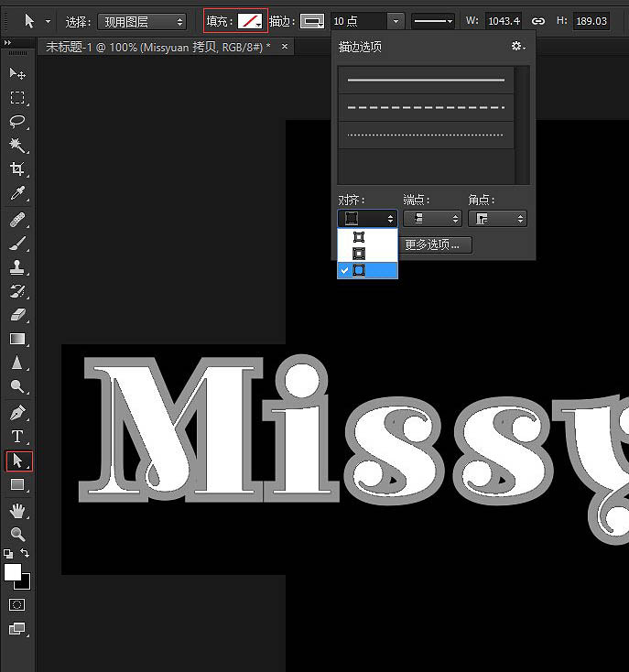Toggle Quick Mask mode
The height and width of the screenshot is (672, 629).
[x=17, y=605]
